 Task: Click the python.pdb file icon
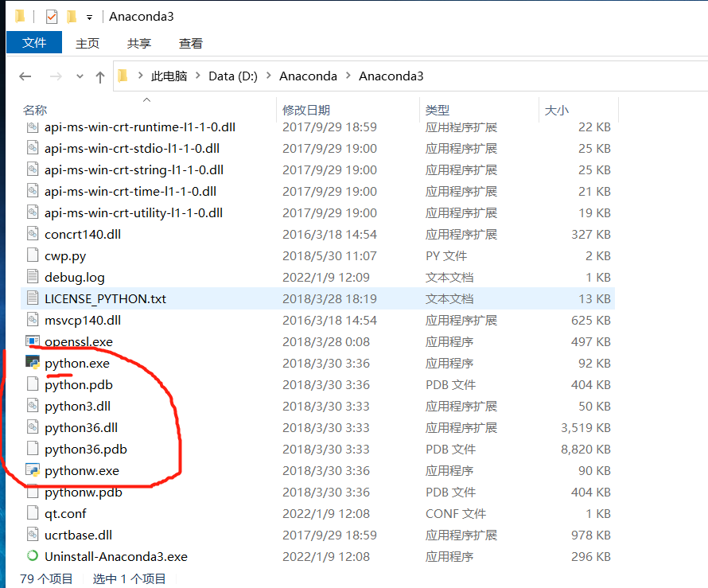[x=33, y=384]
